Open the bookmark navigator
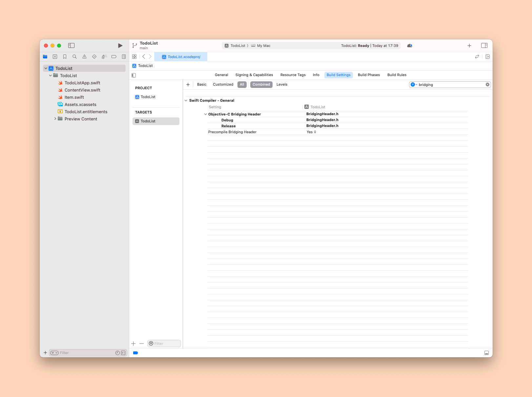The image size is (532, 397). 65,57
